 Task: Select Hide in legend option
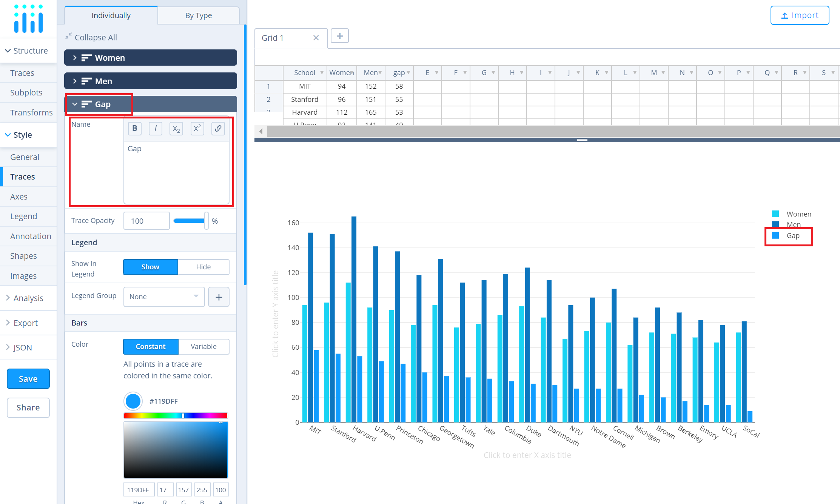point(203,267)
